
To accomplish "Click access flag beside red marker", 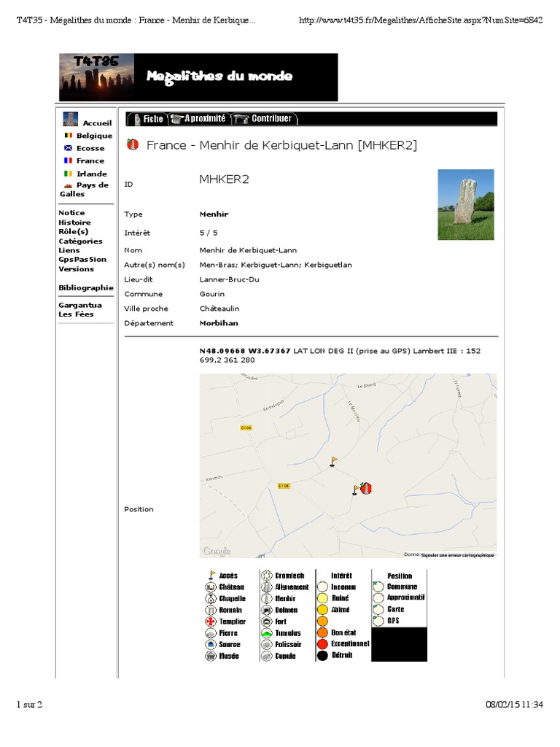I will (x=356, y=489).
